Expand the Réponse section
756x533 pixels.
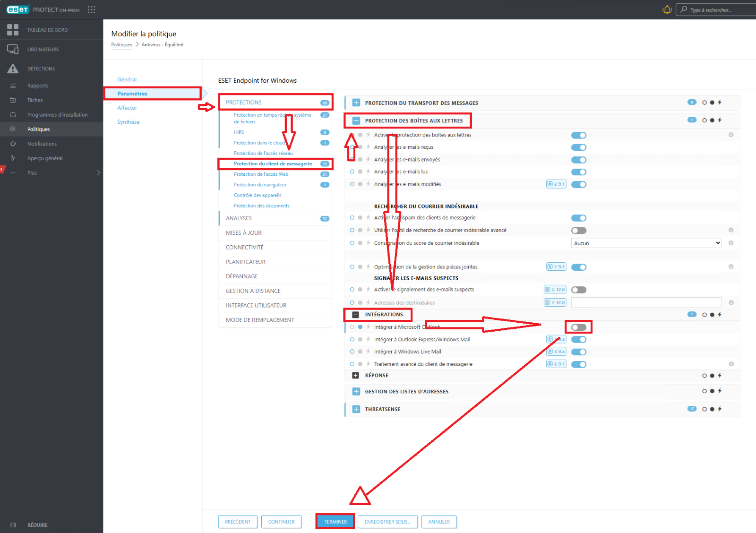tap(356, 375)
